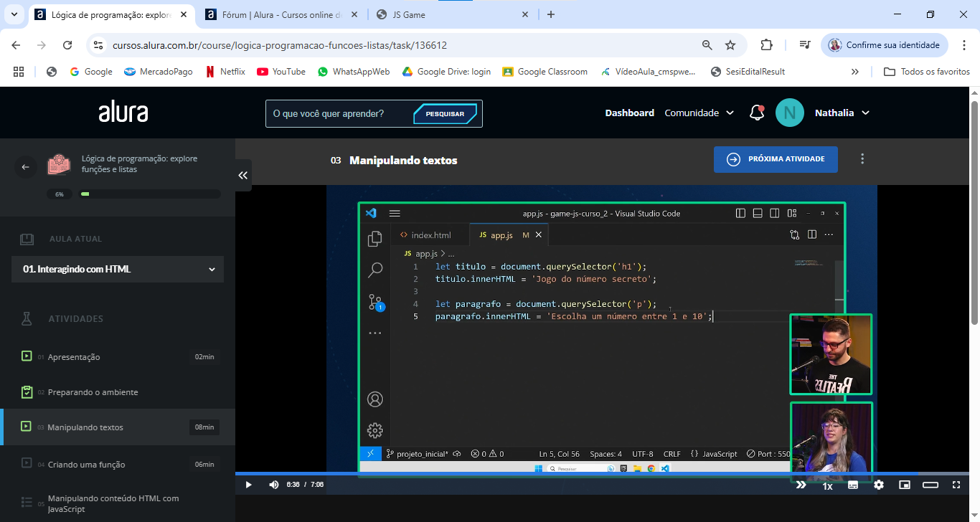Viewport: 980px width, 522px height.
Task: Toggle video subtitles icon
Action: pyautogui.click(x=853, y=485)
